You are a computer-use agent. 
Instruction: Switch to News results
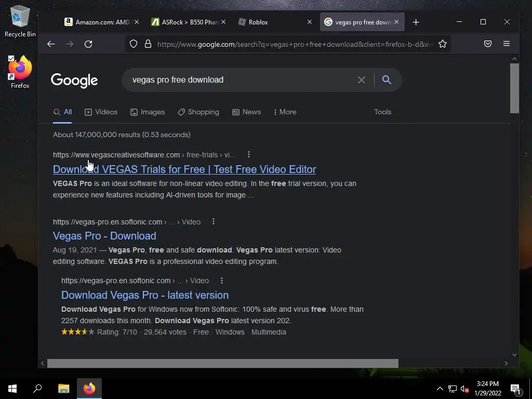(247, 112)
